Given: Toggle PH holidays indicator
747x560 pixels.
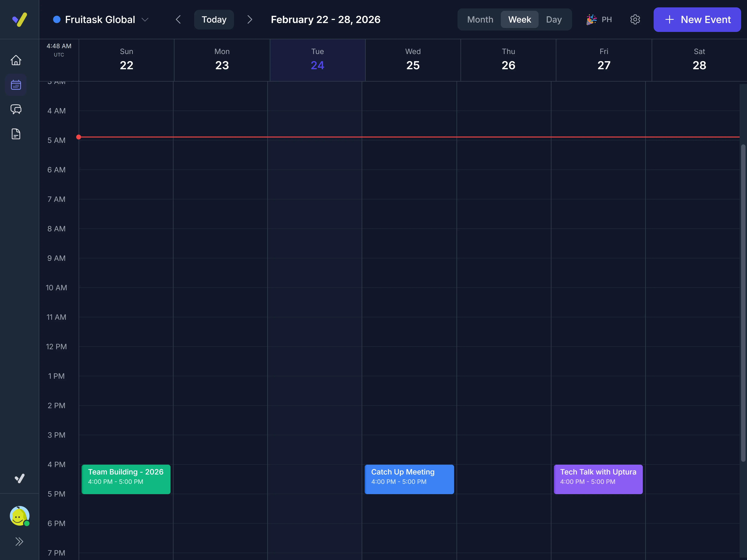Looking at the screenshot, I should click(599, 20).
